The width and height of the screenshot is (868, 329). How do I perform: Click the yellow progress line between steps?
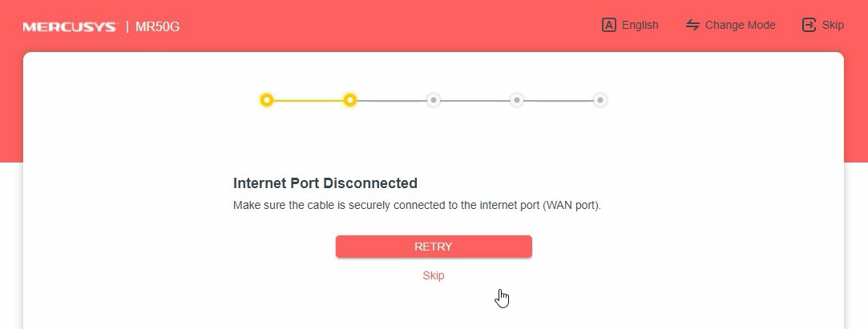pyautogui.click(x=309, y=101)
